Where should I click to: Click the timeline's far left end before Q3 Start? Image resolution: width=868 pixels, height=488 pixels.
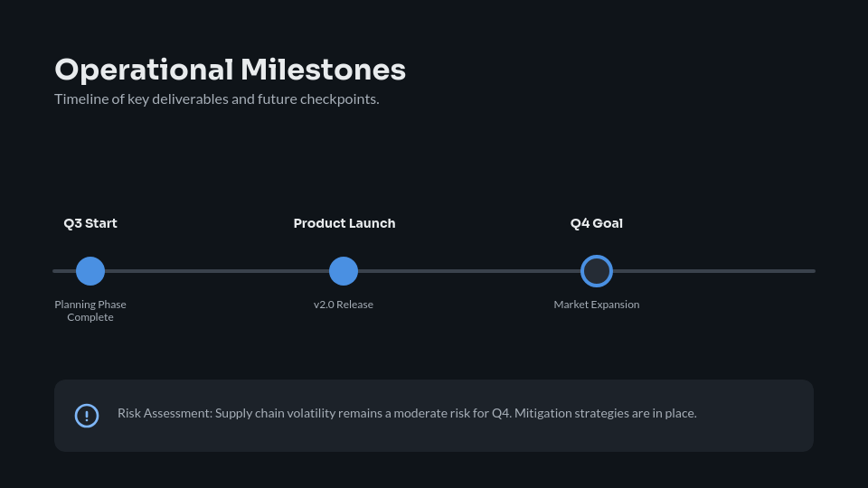pos(61,271)
